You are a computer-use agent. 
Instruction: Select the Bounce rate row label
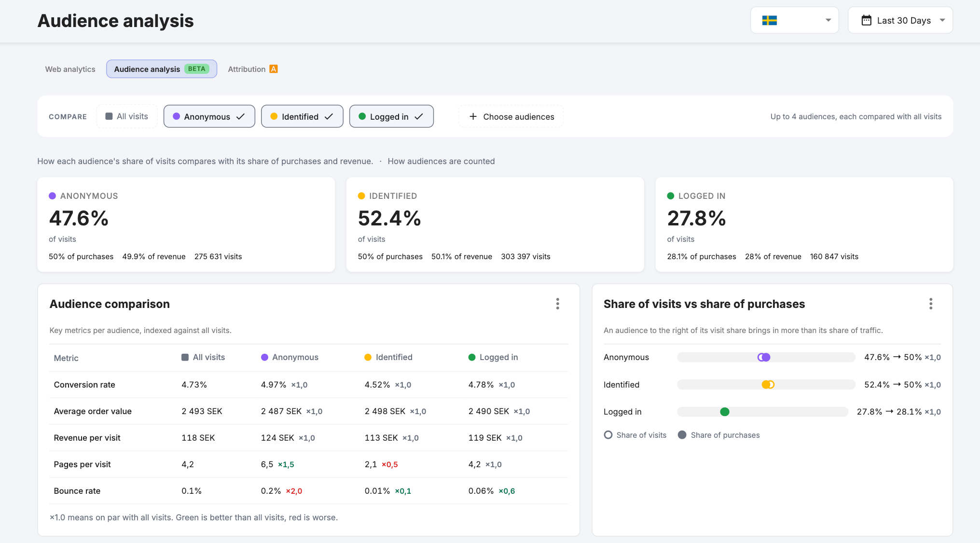(77, 491)
